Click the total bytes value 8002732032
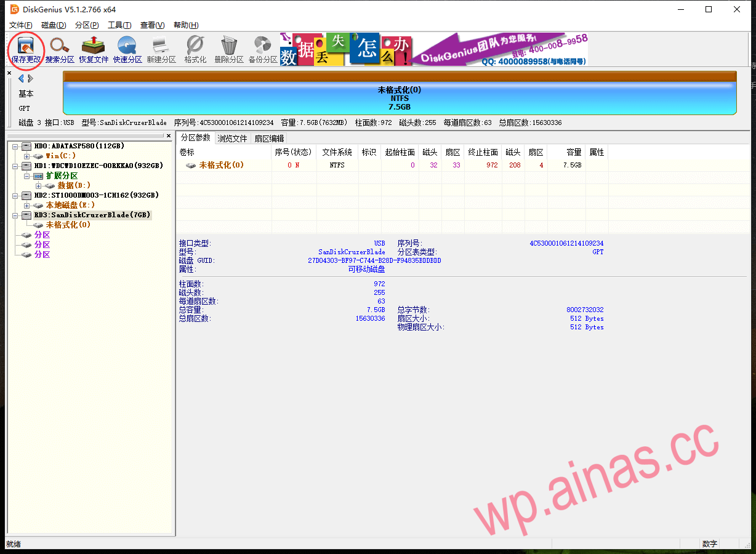Viewport: 756px width, 554px height. pyautogui.click(x=585, y=310)
